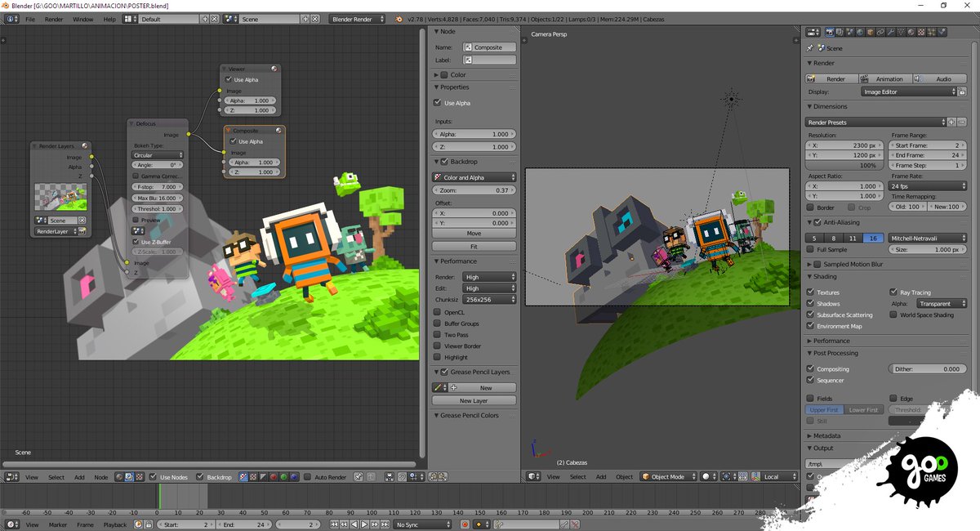Disable the Ray Tracing checkbox
Image resolution: width=980 pixels, height=531 pixels.
[893, 292]
